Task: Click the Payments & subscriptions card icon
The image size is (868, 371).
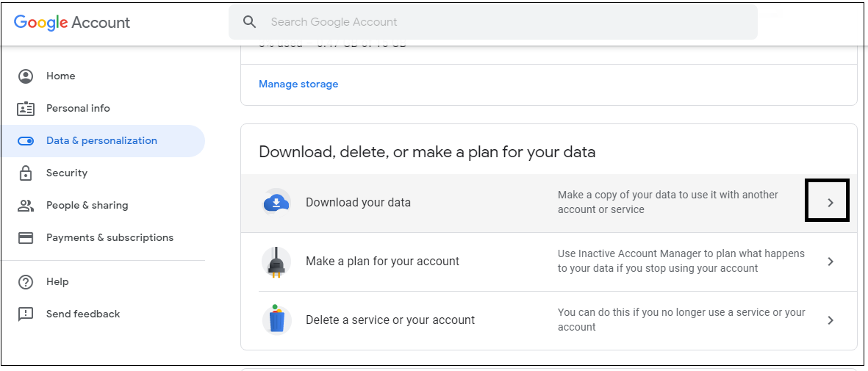Action: [x=26, y=238]
